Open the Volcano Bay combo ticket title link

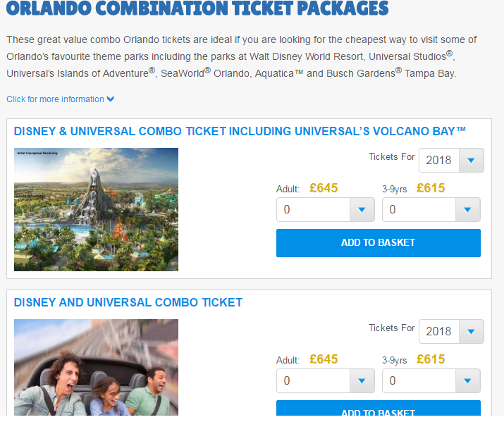point(240,131)
